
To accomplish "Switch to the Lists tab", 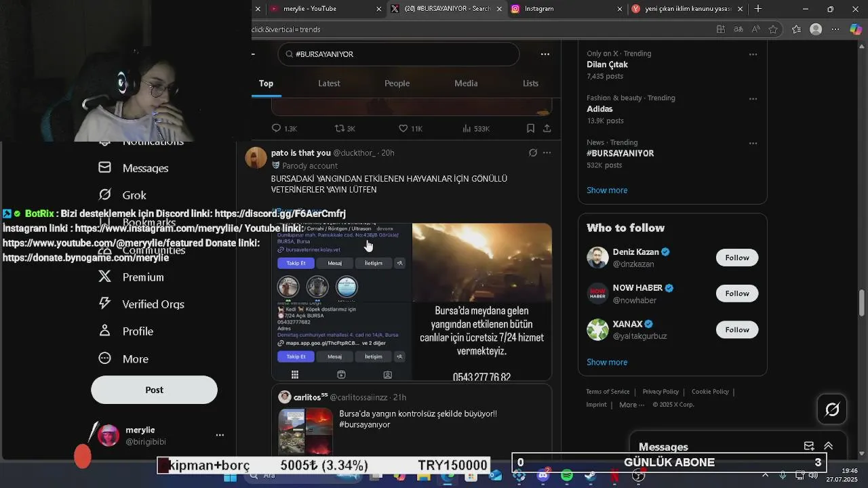I will click(530, 83).
